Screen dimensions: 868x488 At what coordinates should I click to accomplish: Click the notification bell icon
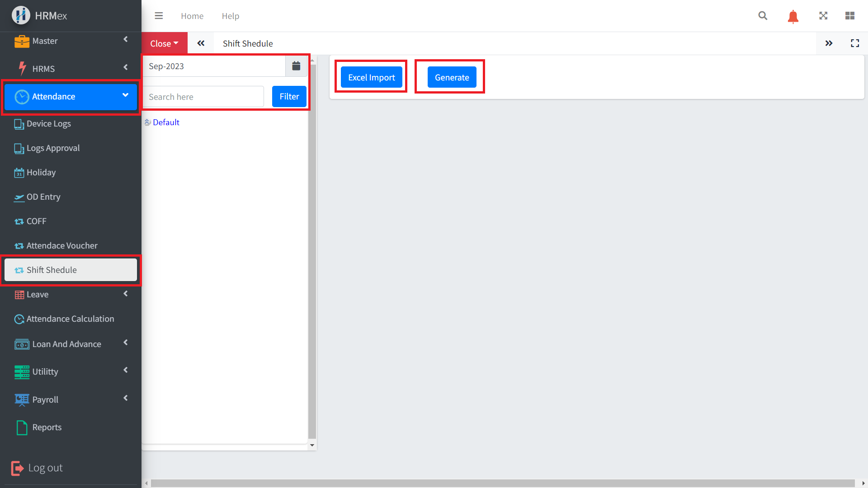coord(793,17)
